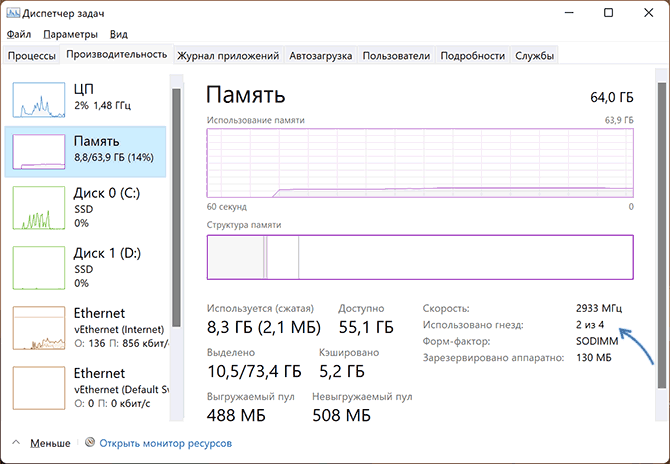Open the Файл menu
The width and height of the screenshot is (670, 464).
click(x=18, y=34)
